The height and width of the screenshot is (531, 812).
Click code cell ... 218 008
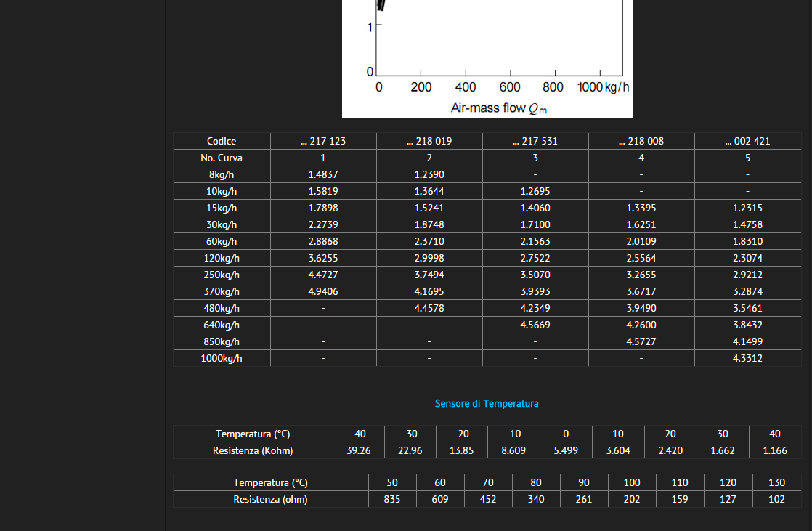[641, 141]
